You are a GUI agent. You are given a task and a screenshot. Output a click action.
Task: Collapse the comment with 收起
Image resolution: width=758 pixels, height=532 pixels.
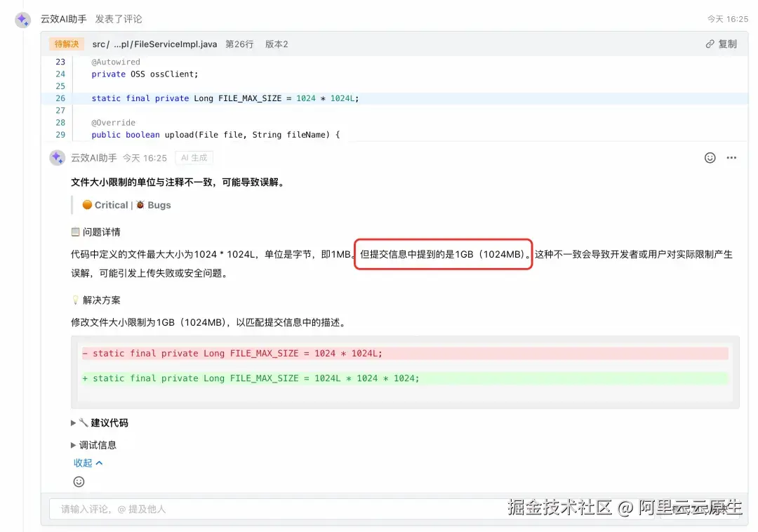88,463
